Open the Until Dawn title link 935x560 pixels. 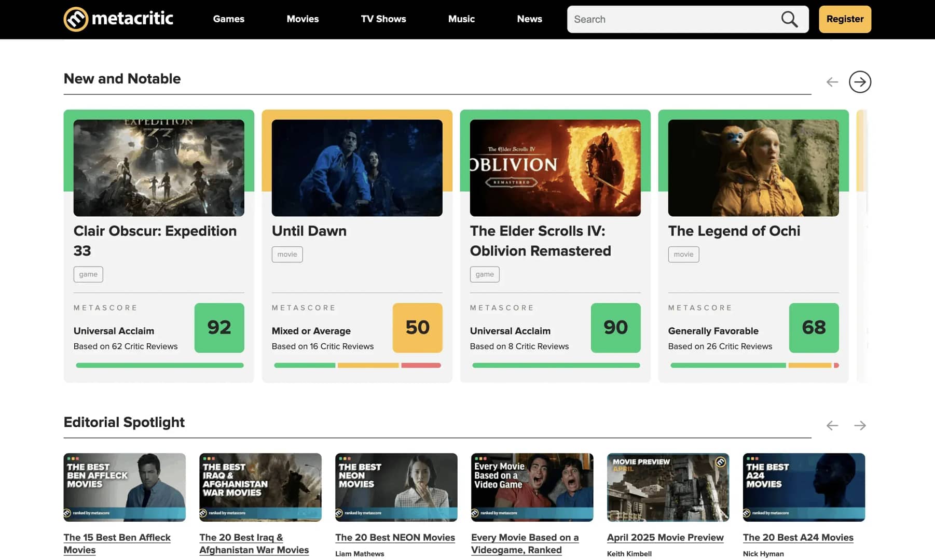click(309, 231)
